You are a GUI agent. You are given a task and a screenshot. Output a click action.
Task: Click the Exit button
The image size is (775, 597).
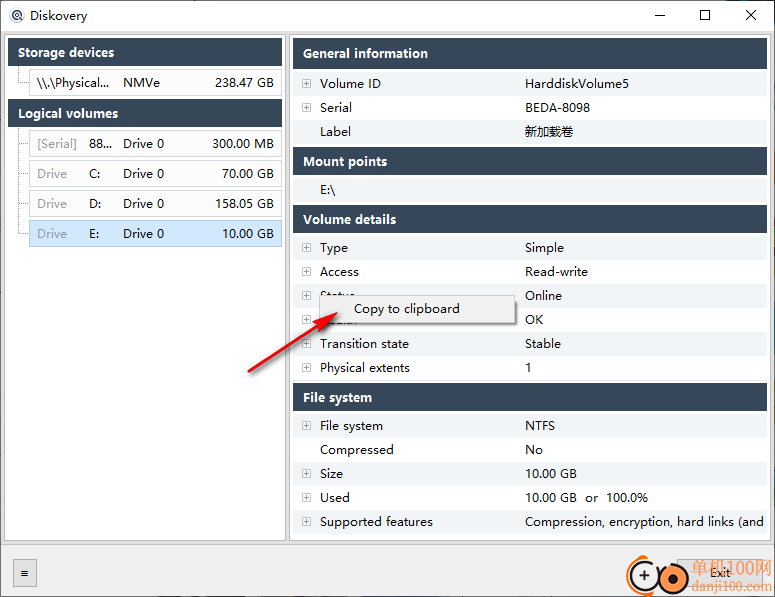coord(720,573)
